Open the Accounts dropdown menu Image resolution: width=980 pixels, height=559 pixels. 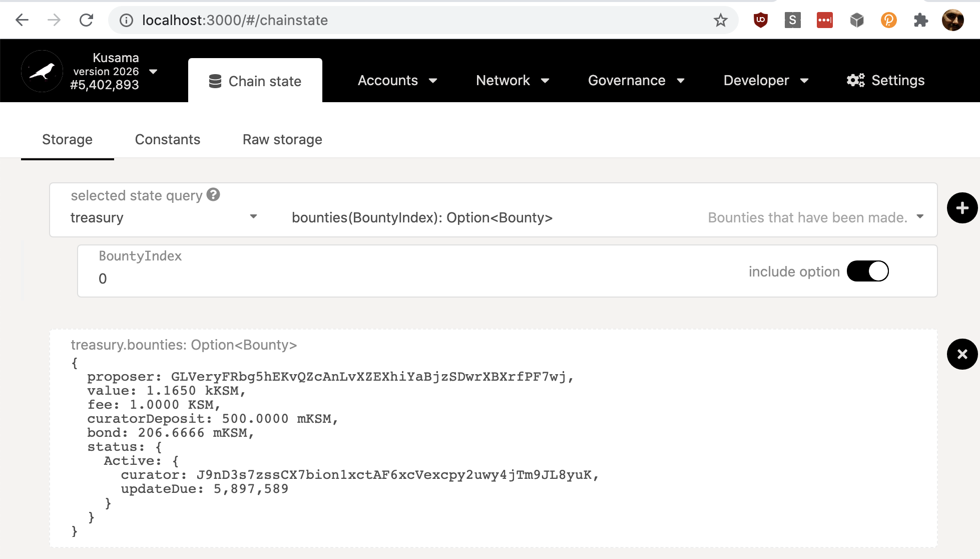point(398,80)
